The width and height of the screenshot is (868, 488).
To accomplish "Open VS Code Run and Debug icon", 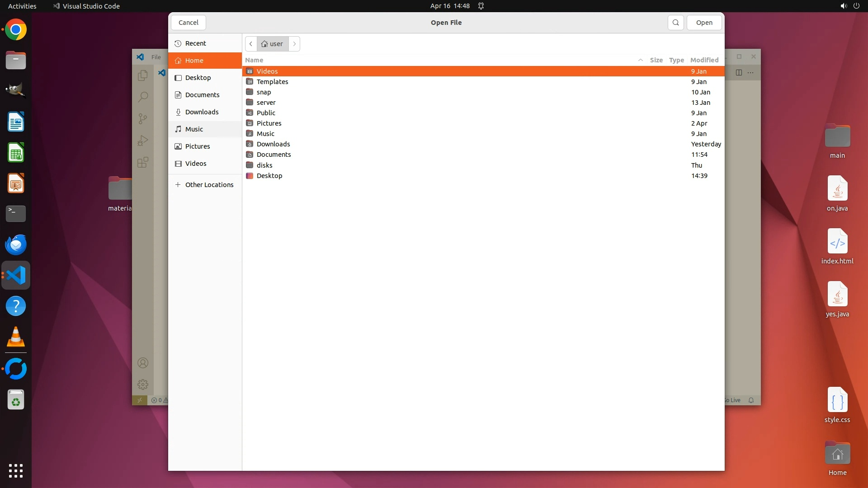I will click(143, 141).
